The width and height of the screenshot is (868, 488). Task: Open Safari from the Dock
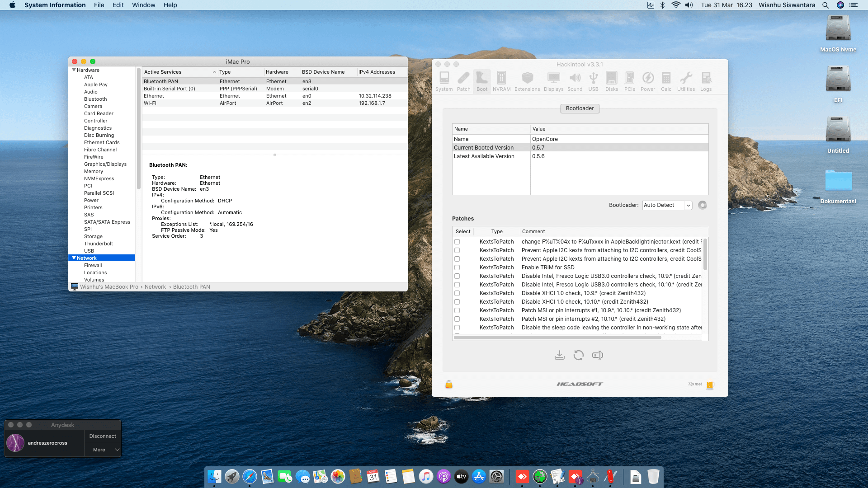[250, 476]
